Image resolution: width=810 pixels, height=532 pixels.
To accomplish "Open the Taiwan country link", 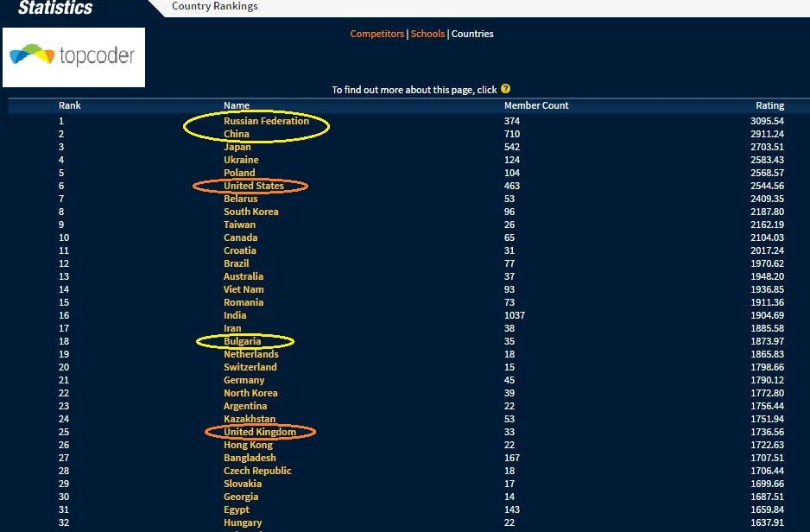I will pos(240,225).
